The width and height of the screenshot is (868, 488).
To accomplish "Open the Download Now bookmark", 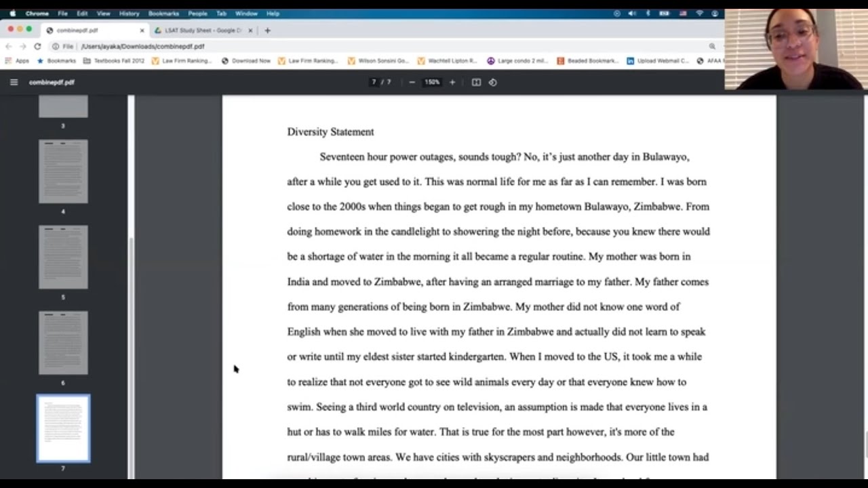I will (x=245, y=60).
